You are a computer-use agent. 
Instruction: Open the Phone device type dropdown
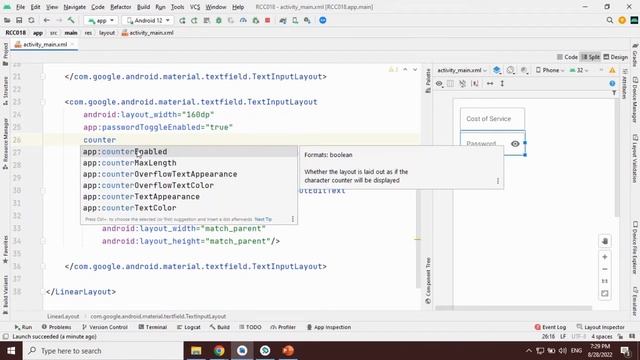(x=550, y=71)
